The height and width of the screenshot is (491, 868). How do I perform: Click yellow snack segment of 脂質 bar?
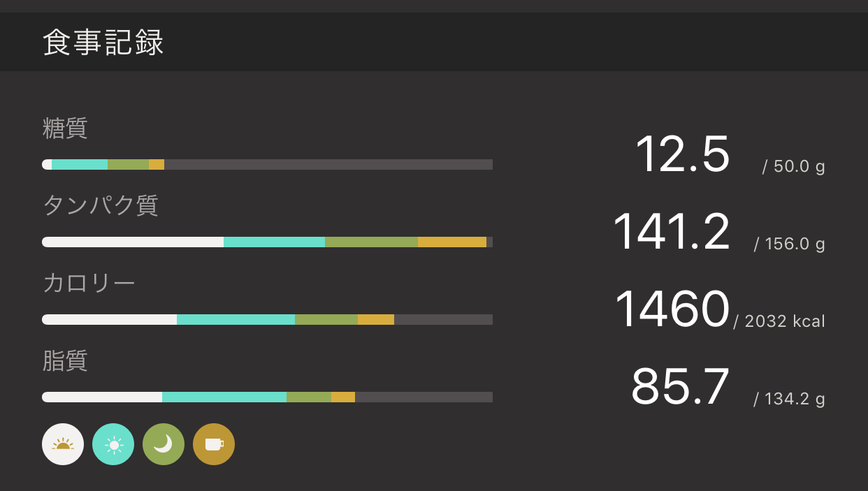343,397
